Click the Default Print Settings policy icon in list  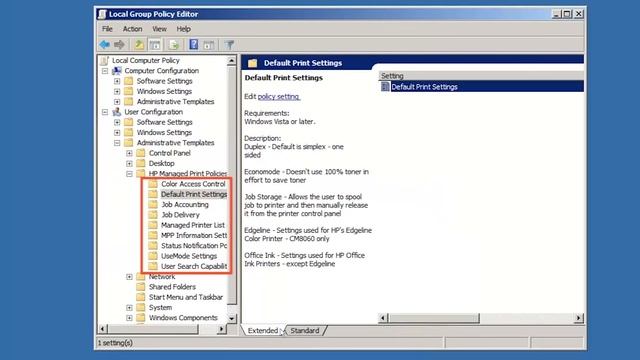[385, 87]
